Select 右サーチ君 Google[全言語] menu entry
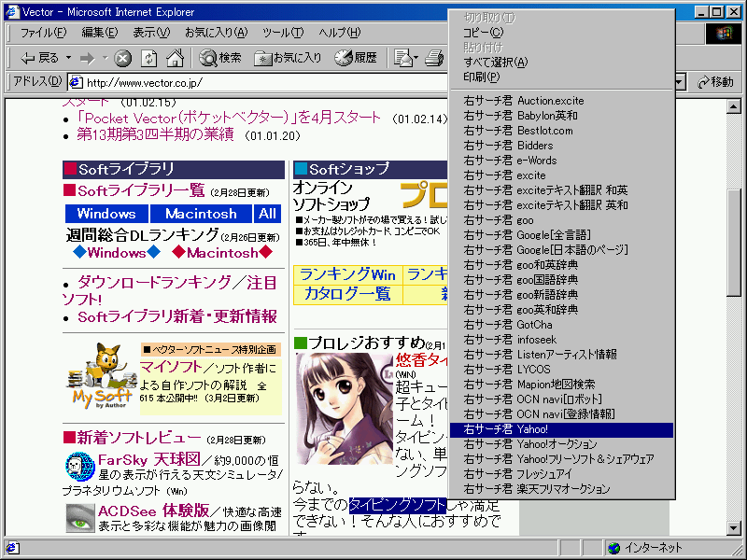 [x=562, y=235]
